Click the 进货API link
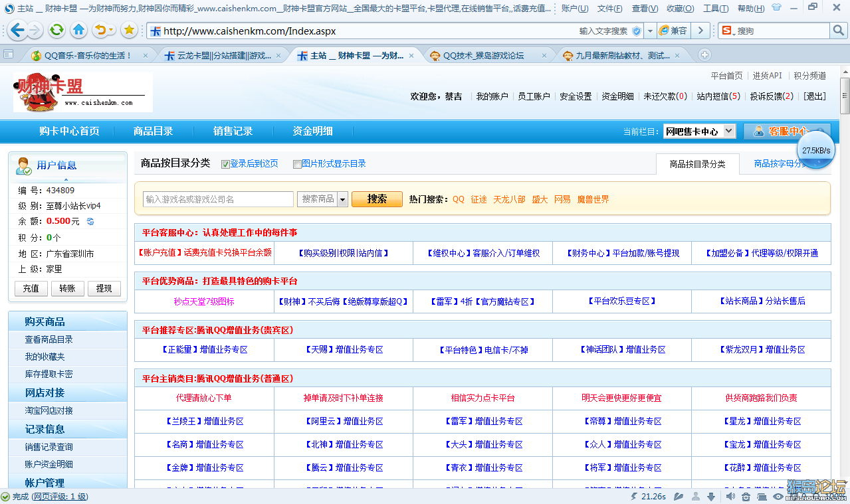The width and height of the screenshot is (850, 504). (768, 76)
